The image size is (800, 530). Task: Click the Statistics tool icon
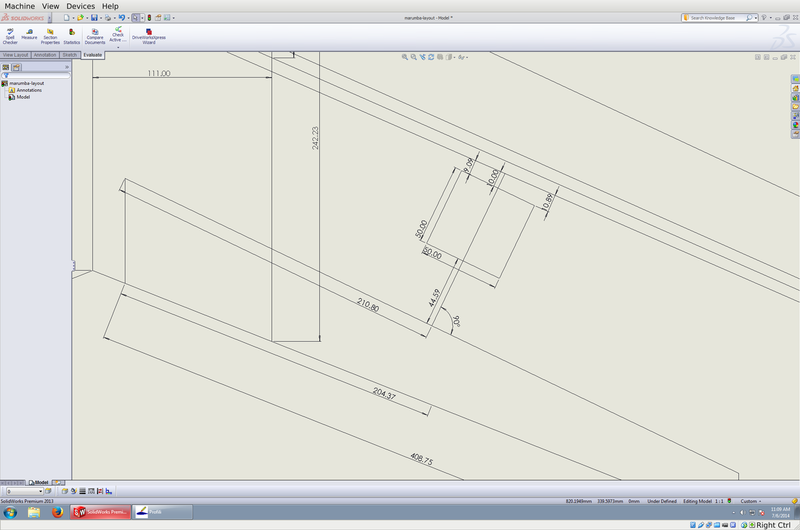[x=72, y=36]
